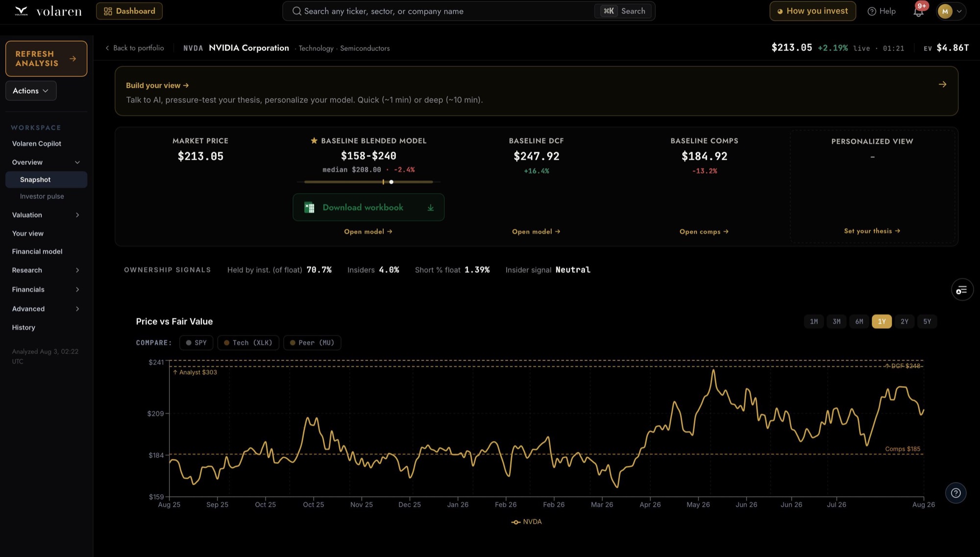The width and height of the screenshot is (980, 557).
Task: Click Baseline Comps $184.92 value
Action: pos(705,156)
